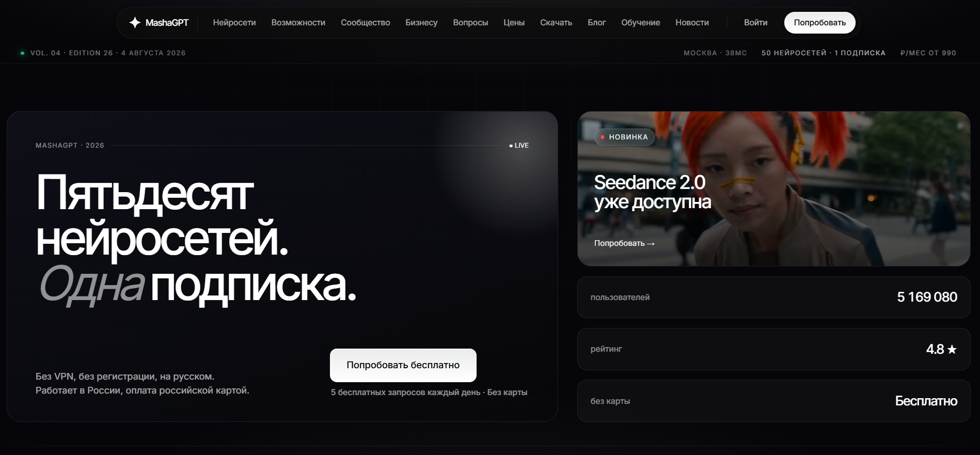The image size is (980, 455).
Task: Open the Бизнесу nav link
Action: point(421,23)
